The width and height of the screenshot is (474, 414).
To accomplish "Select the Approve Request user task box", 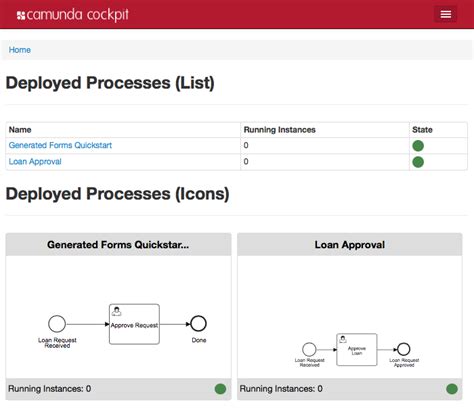I will pyautogui.click(x=134, y=324).
